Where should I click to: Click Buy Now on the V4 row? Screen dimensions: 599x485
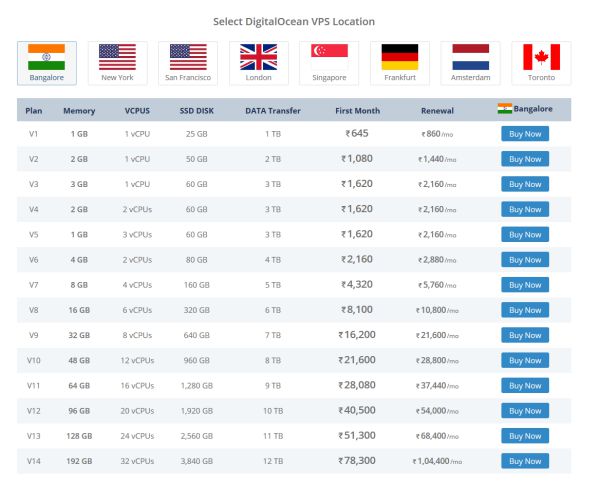tap(525, 210)
